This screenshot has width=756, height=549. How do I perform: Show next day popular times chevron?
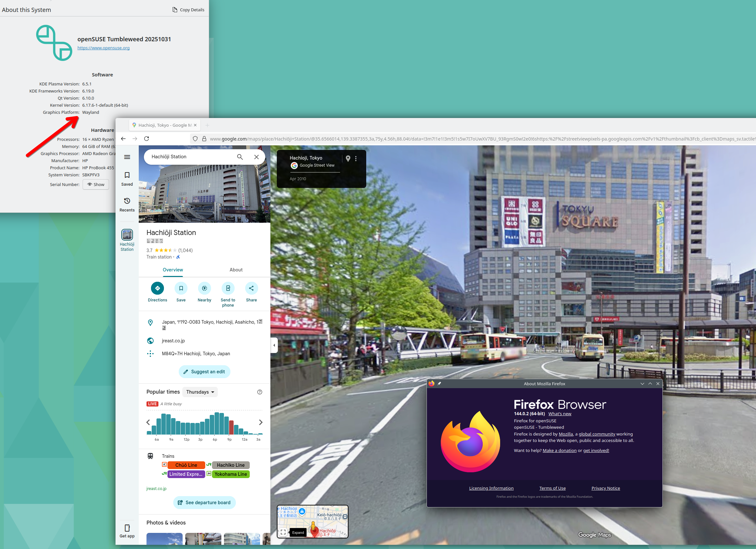(261, 422)
